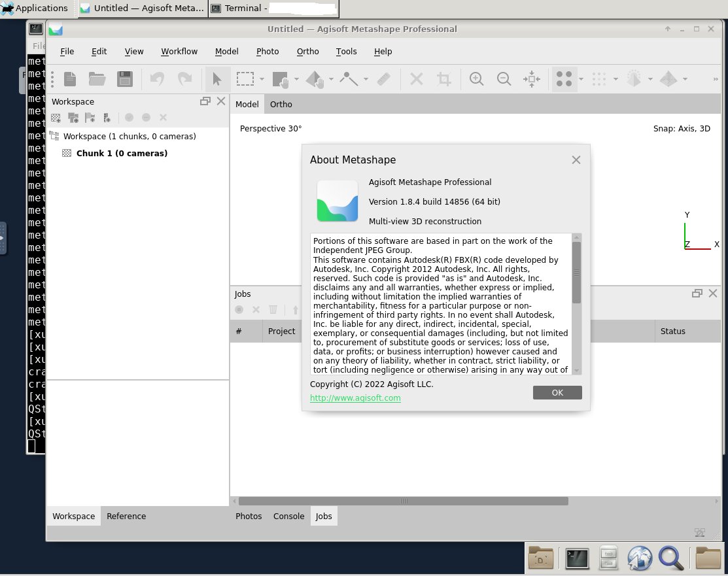
Task: Switch to the Ortho view tab
Action: tap(281, 105)
